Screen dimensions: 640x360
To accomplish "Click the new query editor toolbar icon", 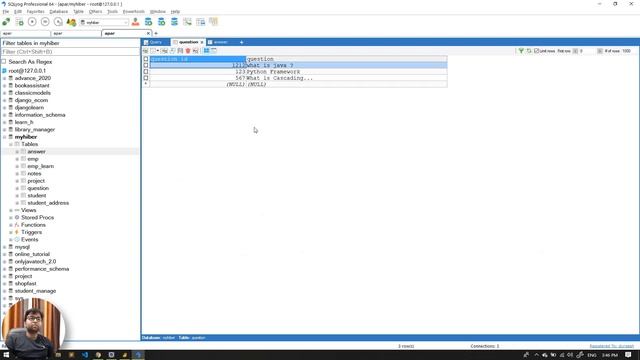I will tap(19, 22).
